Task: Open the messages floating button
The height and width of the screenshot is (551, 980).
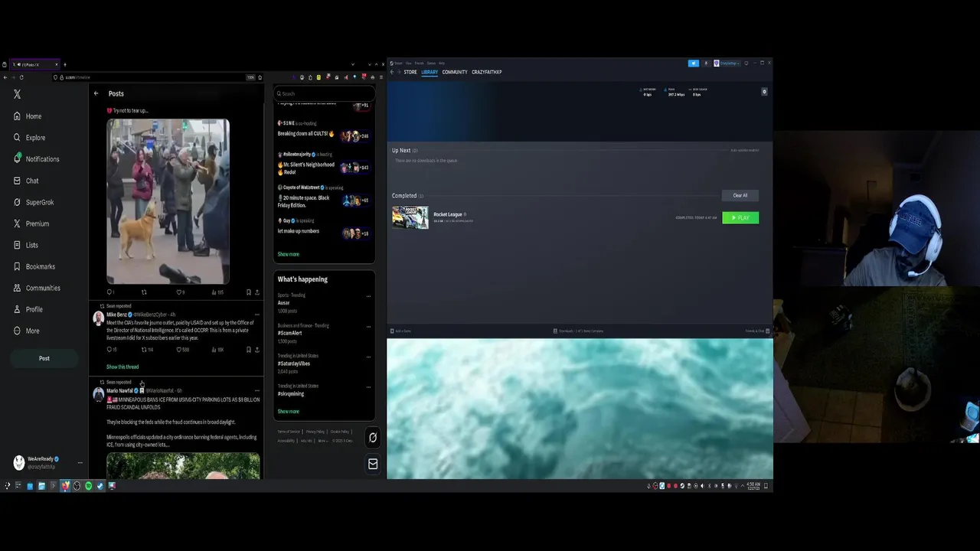Action: coord(373,464)
